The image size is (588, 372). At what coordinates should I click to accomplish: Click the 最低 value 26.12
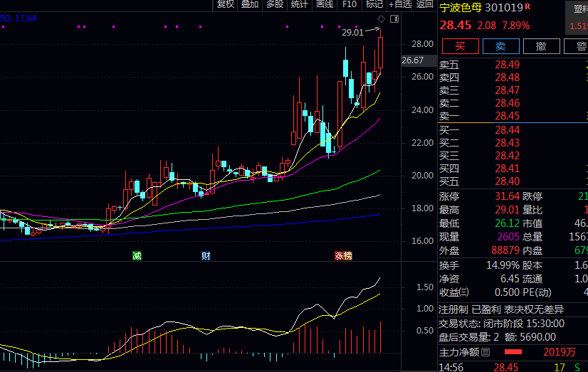507,223
